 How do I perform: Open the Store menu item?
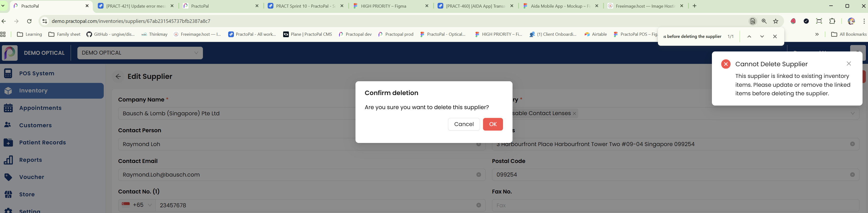tap(27, 194)
